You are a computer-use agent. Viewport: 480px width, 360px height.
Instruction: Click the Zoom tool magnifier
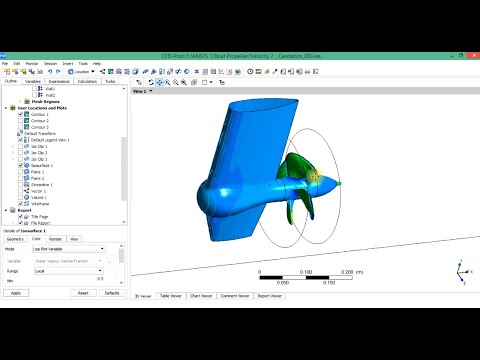167,82
